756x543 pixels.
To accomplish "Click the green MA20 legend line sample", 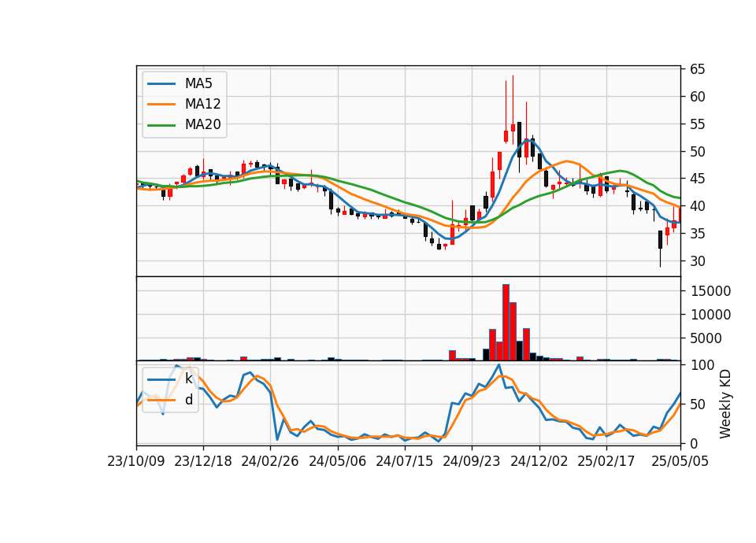I will pyautogui.click(x=161, y=125).
